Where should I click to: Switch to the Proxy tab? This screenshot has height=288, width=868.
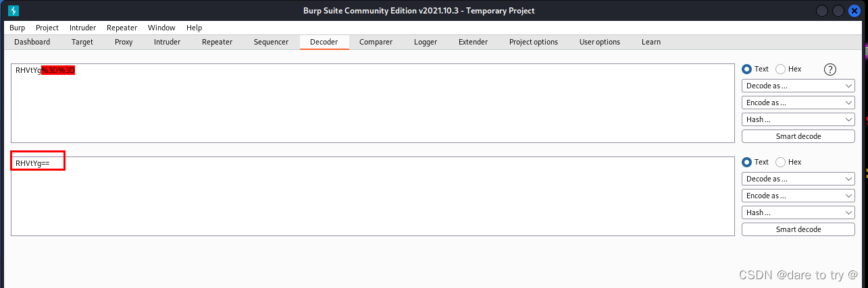pos(124,42)
